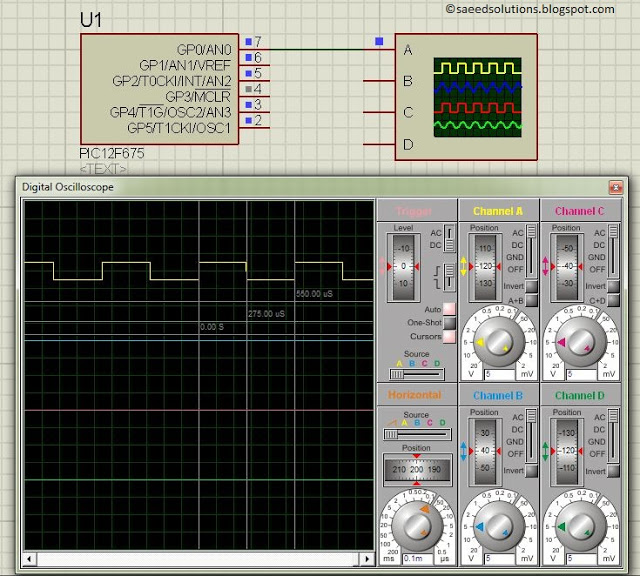Click the oscilloscope terminal B pin
640x576 pixels.
[x=379, y=81]
